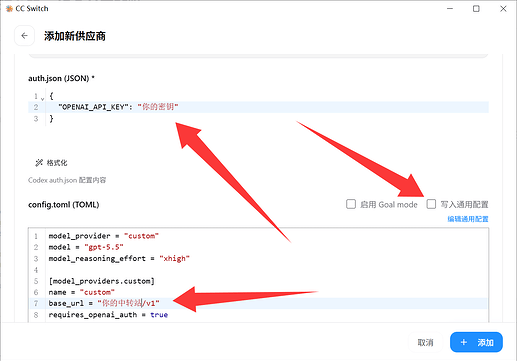Click the config.toml (TOML) label

click(x=64, y=205)
